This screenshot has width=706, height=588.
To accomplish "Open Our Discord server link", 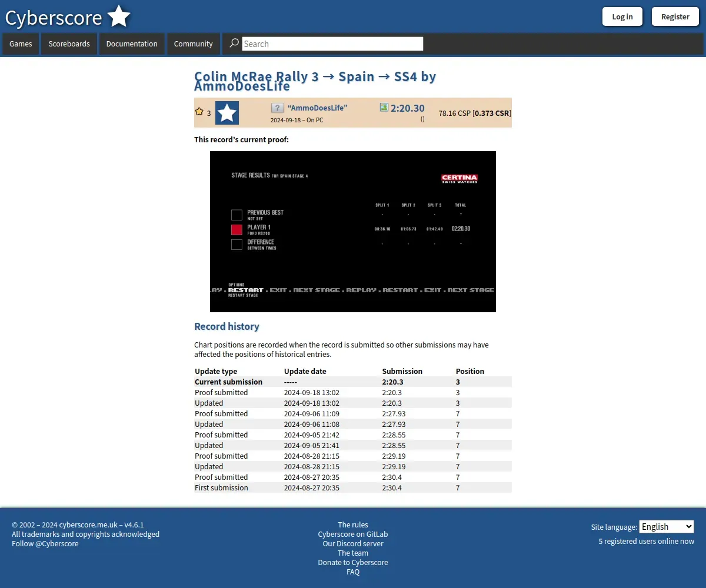I will point(353,543).
